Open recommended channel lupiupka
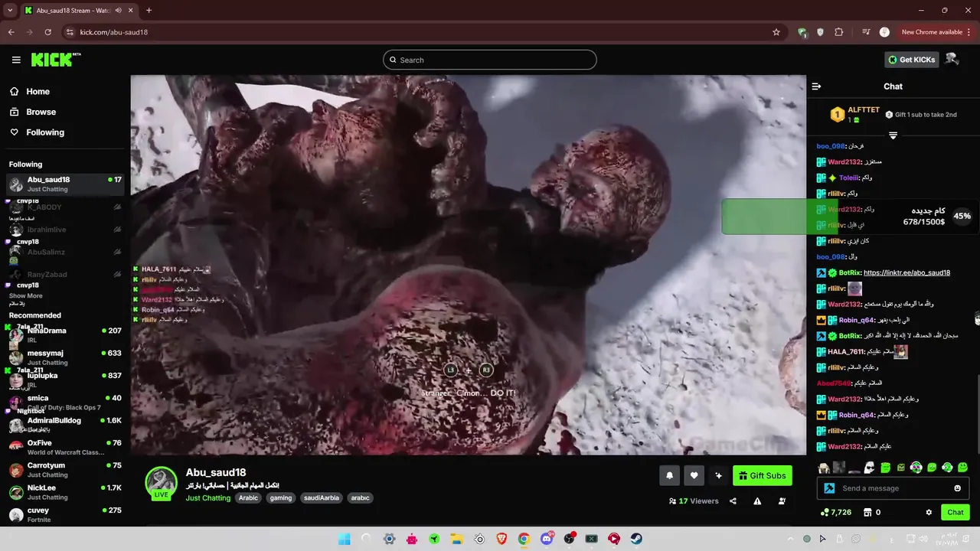Screen dimensions: 980x551 [x=65, y=380]
